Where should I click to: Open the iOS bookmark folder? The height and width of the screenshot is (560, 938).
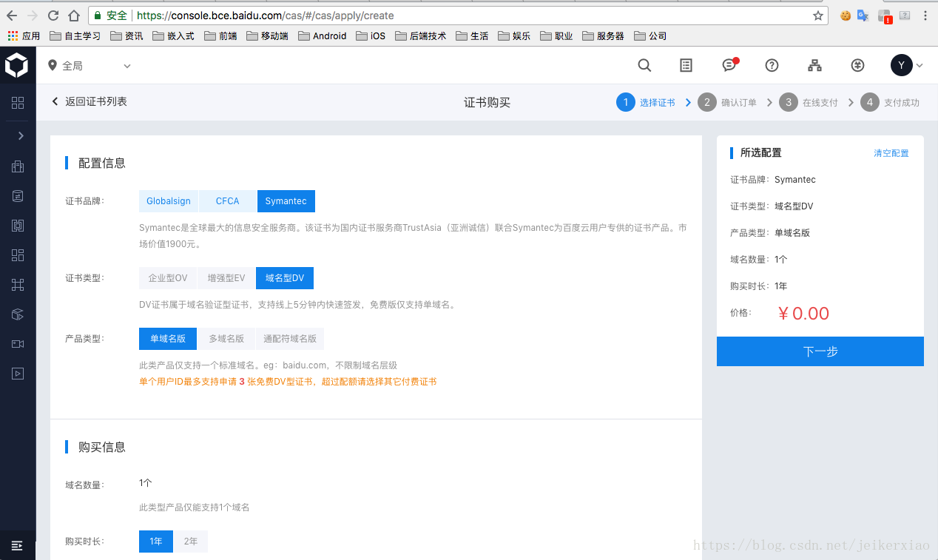coord(371,36)
